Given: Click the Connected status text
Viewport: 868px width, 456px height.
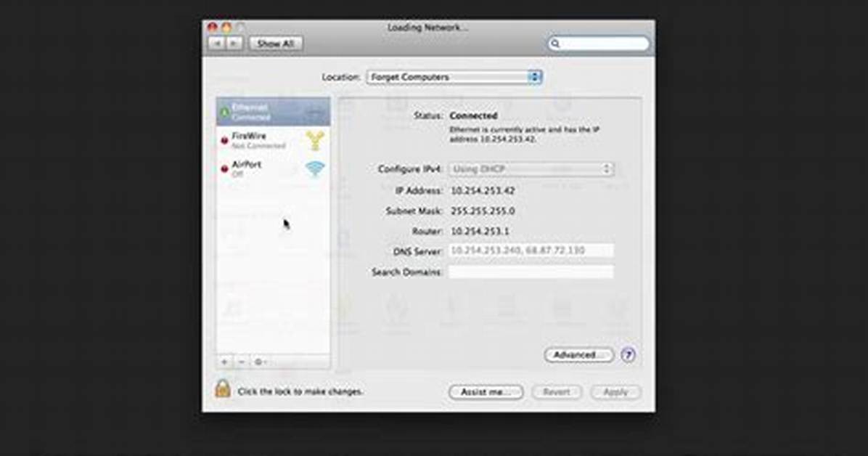Looking at the screenshot, I should (x=473, y=115).
